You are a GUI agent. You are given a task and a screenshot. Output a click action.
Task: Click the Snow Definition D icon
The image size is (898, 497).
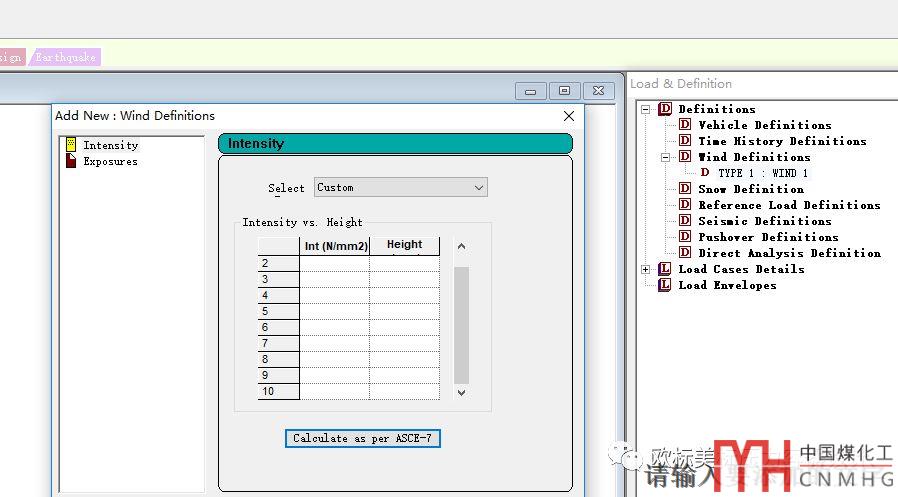pyautogui.click(x=685, y=189)
